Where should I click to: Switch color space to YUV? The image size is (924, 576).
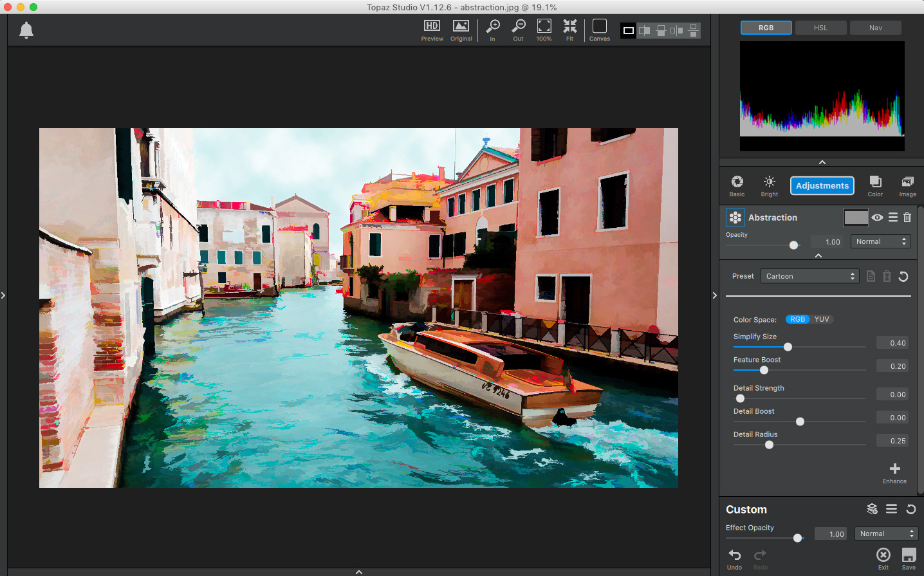[x=822, y=319]
